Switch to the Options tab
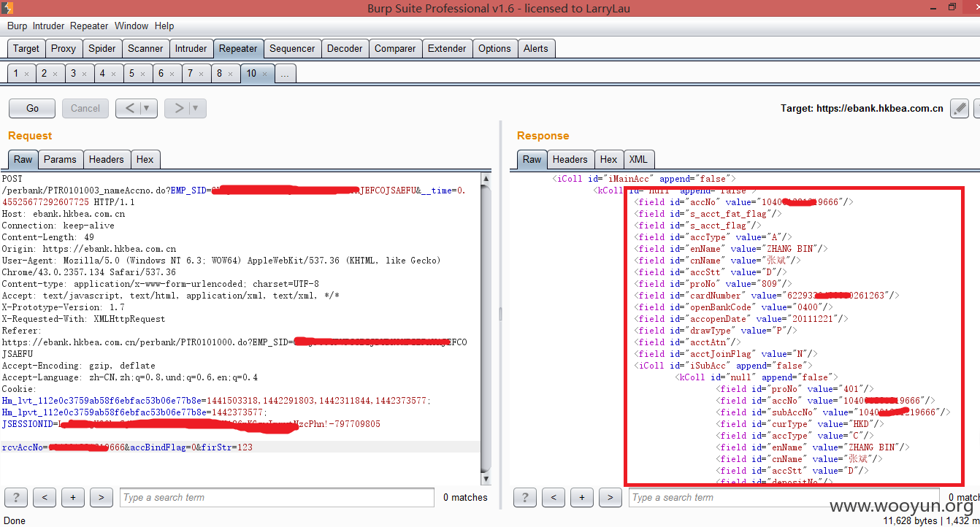This screenshot has width=980, height=527. click(494, 49)
